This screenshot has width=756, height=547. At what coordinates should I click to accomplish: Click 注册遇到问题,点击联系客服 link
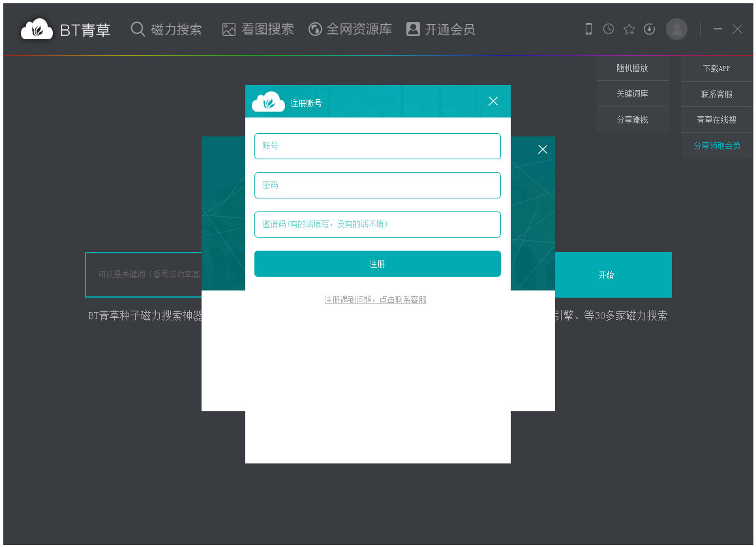(x=375, y=300)
